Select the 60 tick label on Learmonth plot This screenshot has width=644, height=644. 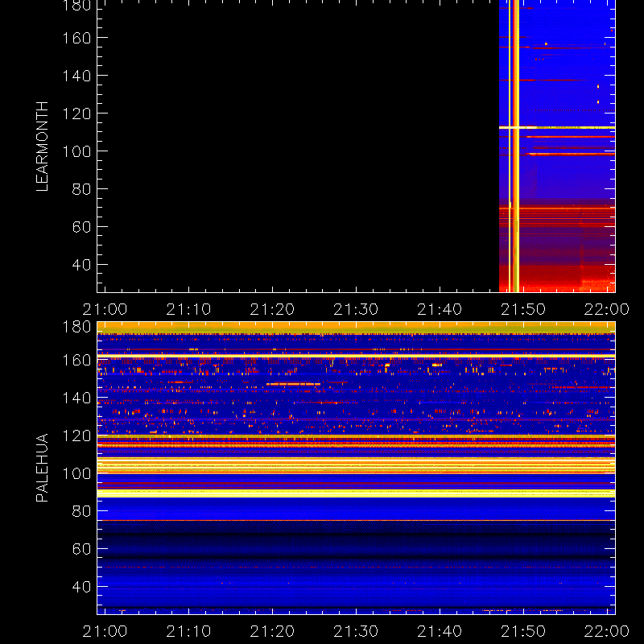[x=81, y=227]
